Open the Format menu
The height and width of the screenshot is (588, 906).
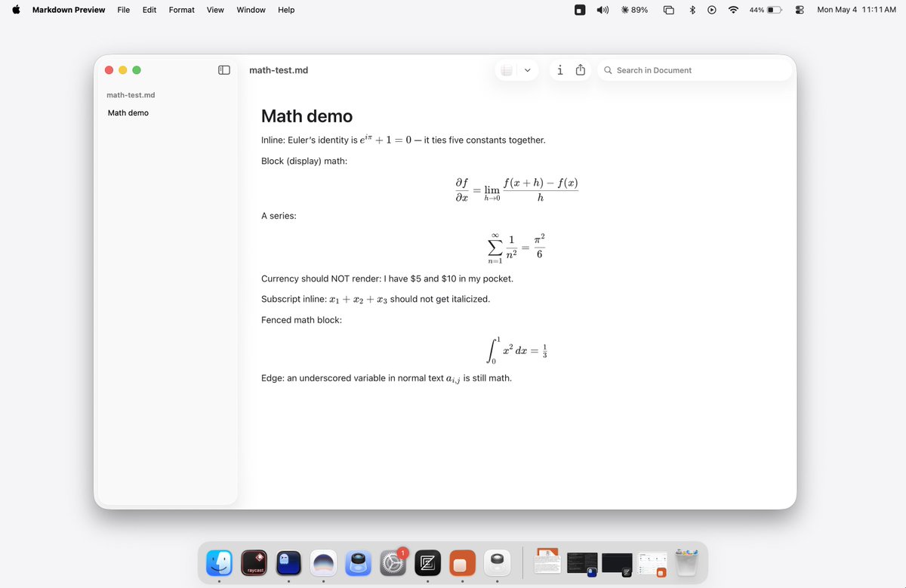tap(181, 10)
